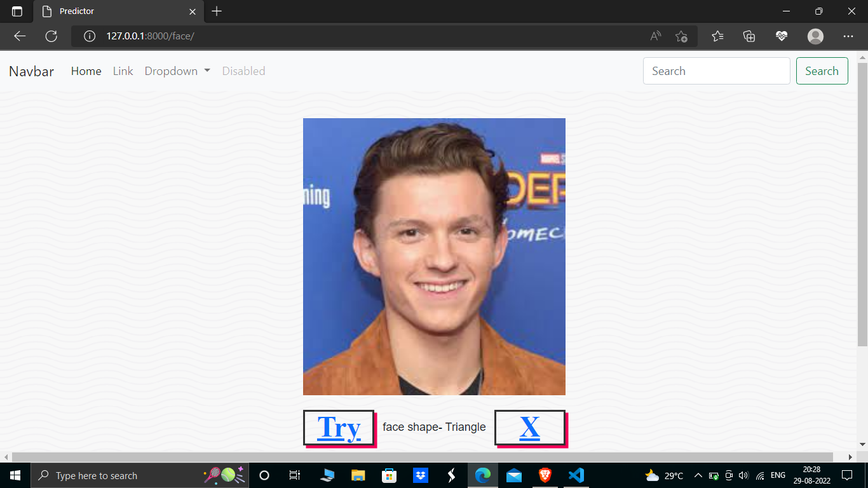
Task: Click the vertical scrollbar thumb
Action: (x=862, y=205)
